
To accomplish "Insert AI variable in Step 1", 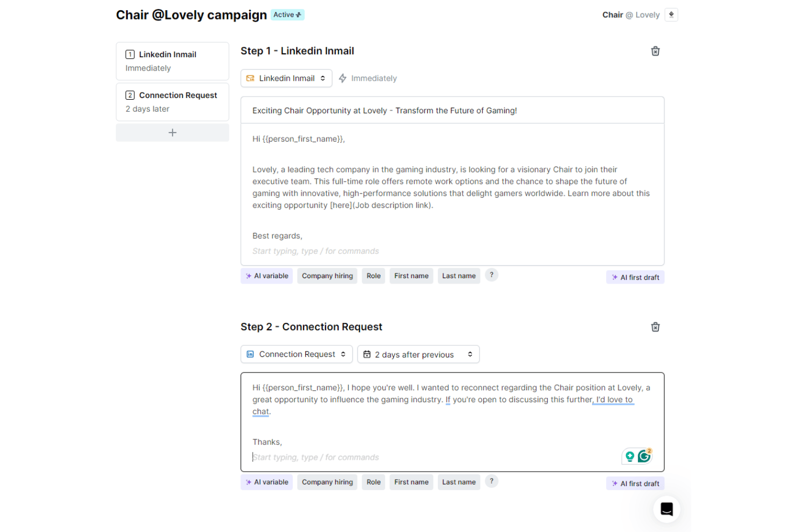I will point(266,276).
